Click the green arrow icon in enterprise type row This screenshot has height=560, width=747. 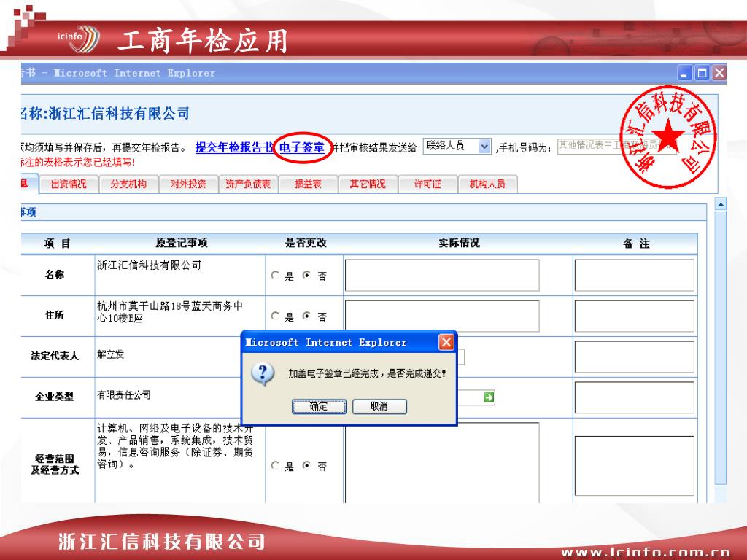pyautogui.click(x=489, y=397)
